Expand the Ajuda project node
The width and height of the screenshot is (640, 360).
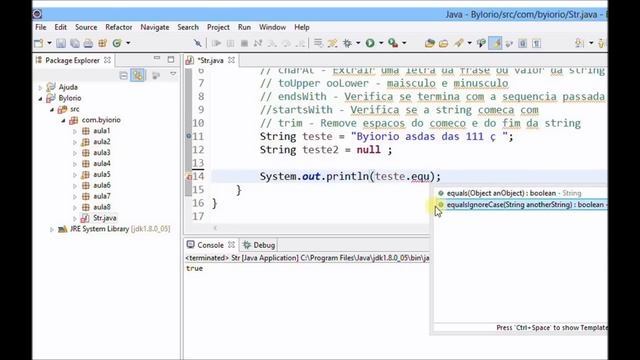(x=40, y=87)
